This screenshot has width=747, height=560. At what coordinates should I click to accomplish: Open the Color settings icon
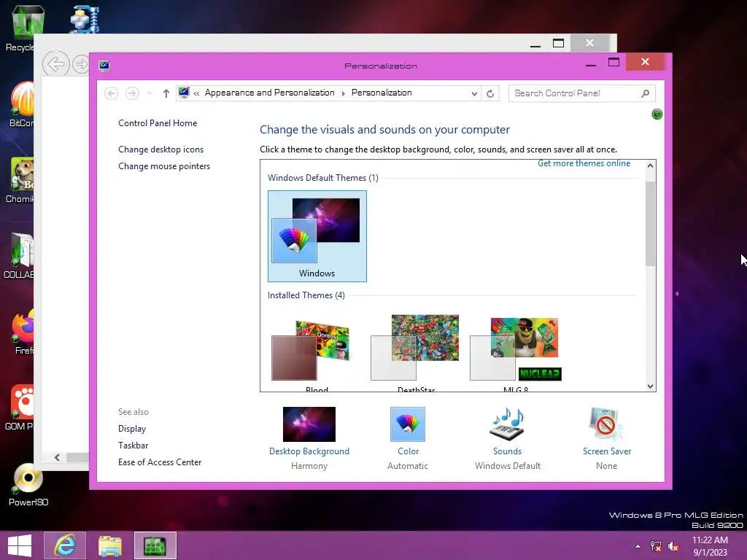click(x=407, y=424)
